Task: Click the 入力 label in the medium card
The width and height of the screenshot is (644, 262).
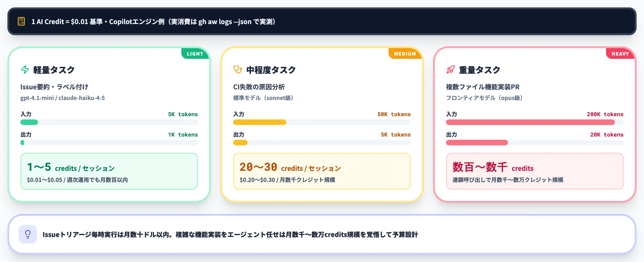Action: click(x=239, y=114)
